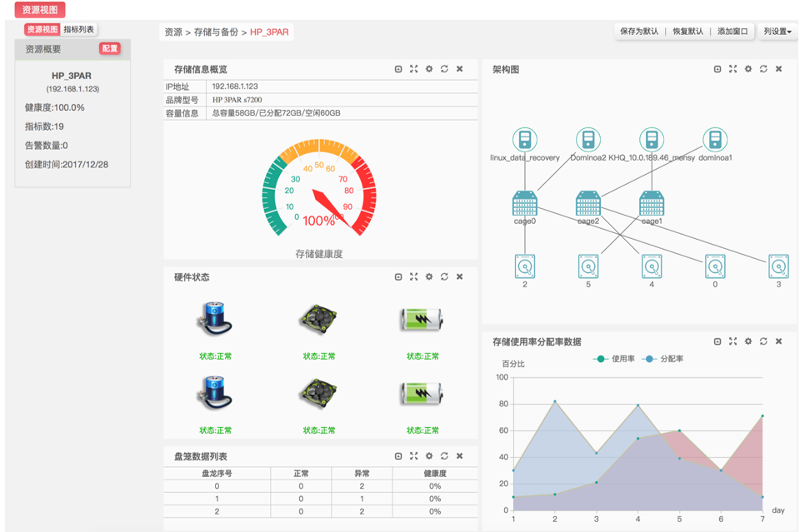The image size is (800, 532).
Task: Click disk 3 icon in topology
Action: click(x=778, y=266)
